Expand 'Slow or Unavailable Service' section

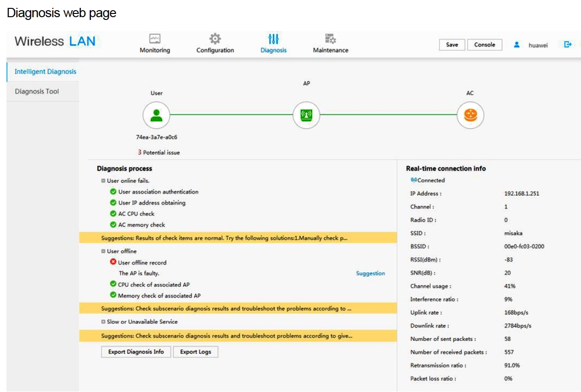click(x=103, y=322)
